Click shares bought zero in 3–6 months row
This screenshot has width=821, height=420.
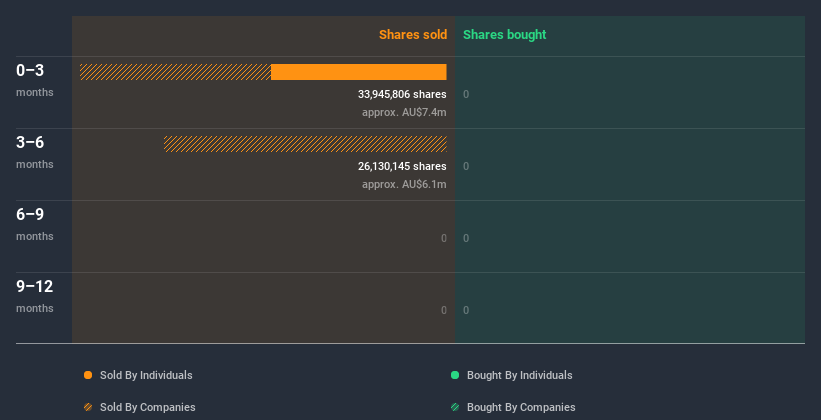click(466, 166)
